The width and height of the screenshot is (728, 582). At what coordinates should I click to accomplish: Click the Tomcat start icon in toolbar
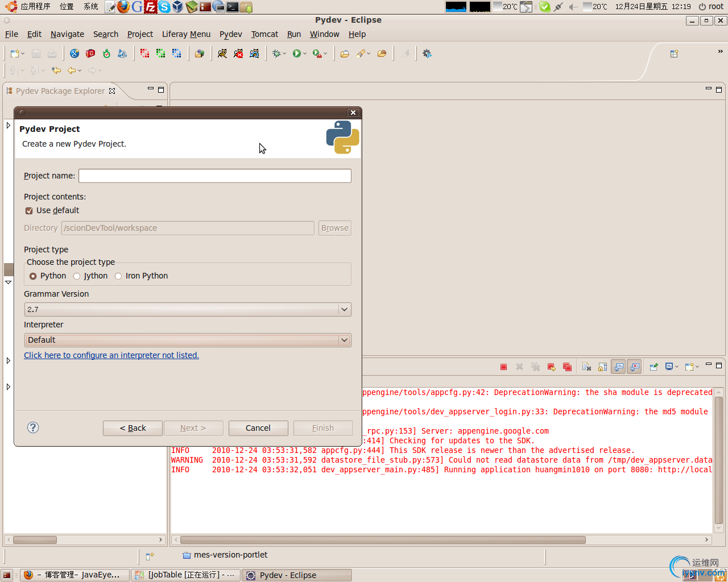[222, 53]
